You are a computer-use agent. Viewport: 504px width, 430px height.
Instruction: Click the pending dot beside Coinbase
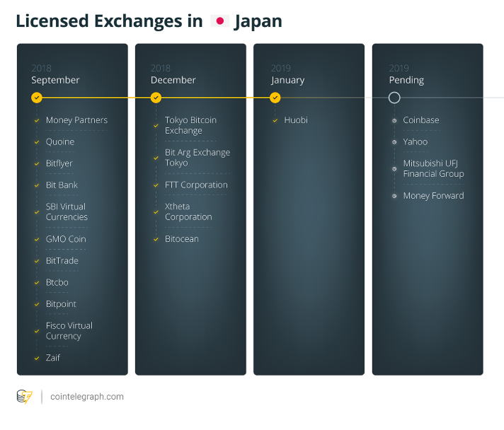(394, 121)
